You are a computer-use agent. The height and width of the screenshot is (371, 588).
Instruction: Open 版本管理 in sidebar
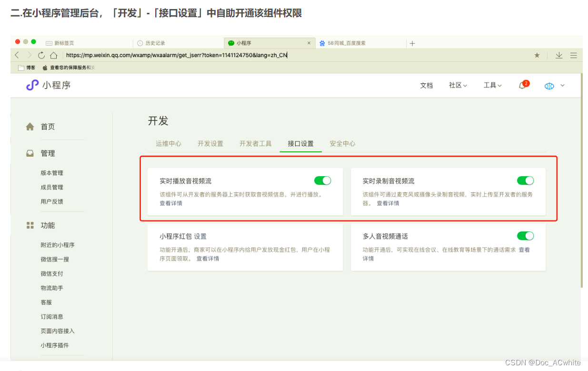(x=52, y=173)
